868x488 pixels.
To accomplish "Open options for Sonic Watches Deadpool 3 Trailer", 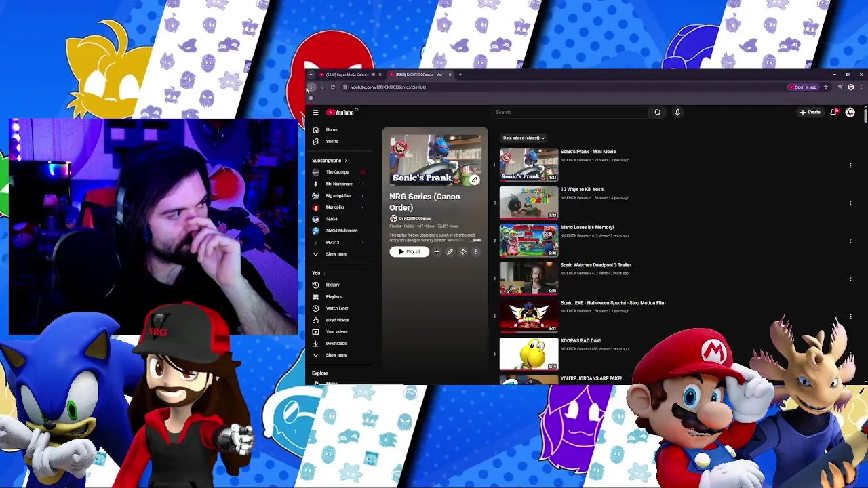I will tap(850, 279).
